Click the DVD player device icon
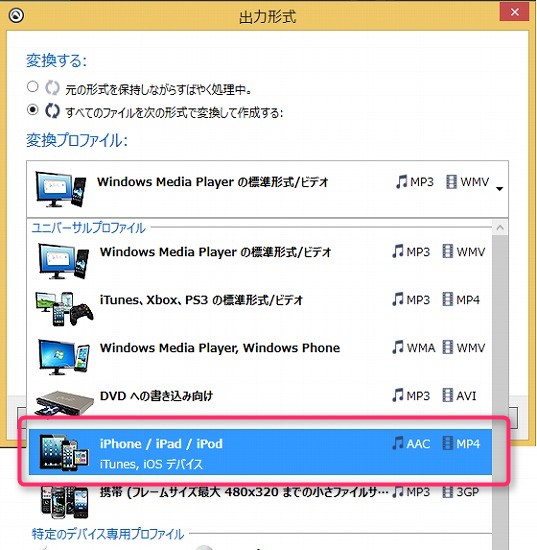The height and width of the screenshot is (550, 537). click(x=65, y=403)
